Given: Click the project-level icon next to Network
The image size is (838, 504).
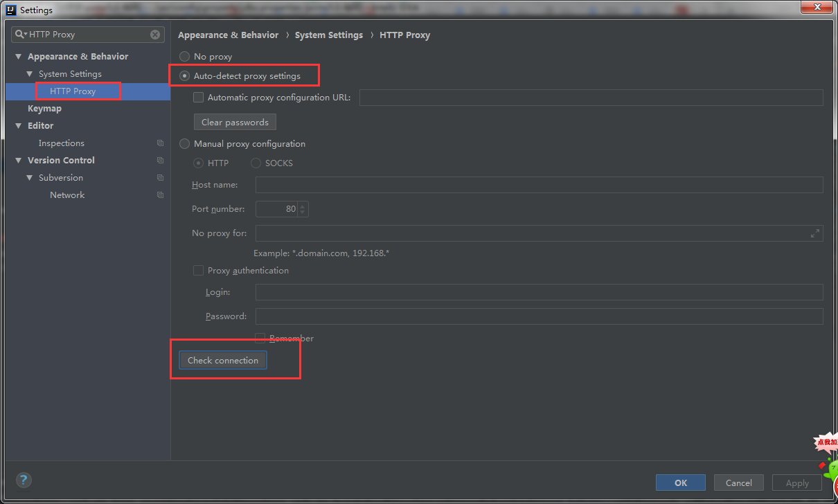Looking at the screenshot, I should 160,195.
